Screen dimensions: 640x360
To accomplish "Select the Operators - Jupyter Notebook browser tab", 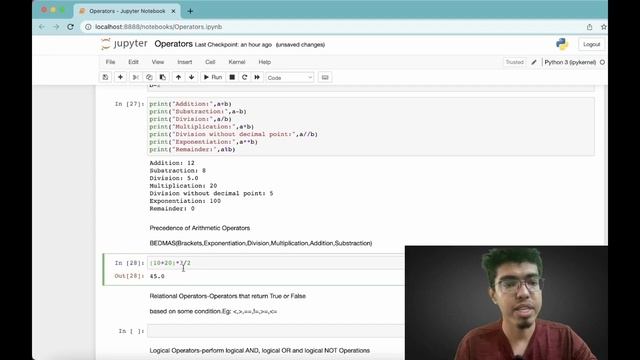I will coord(127,11).
